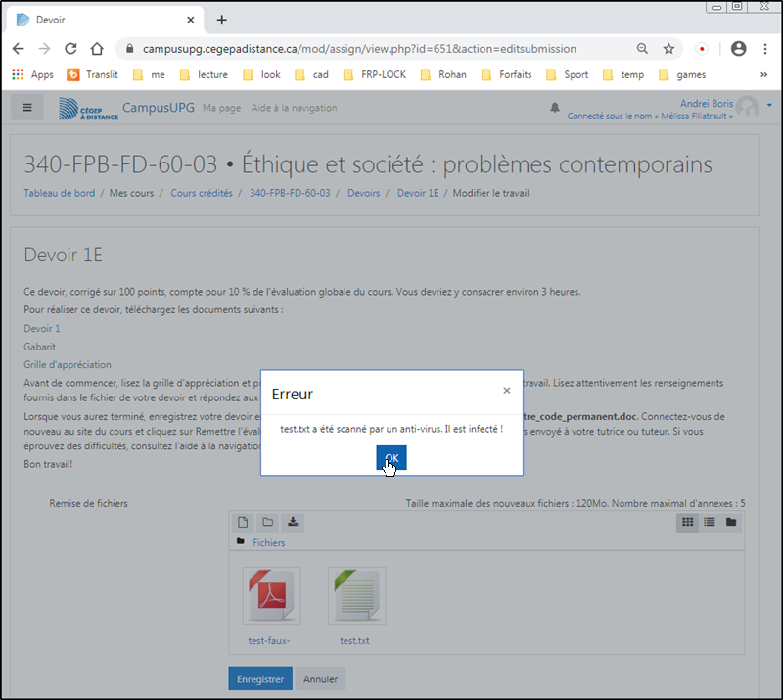Screen dimensions: 783x700
Task: Bookmark this page with the star icon
Action: [x=668, y=48]
